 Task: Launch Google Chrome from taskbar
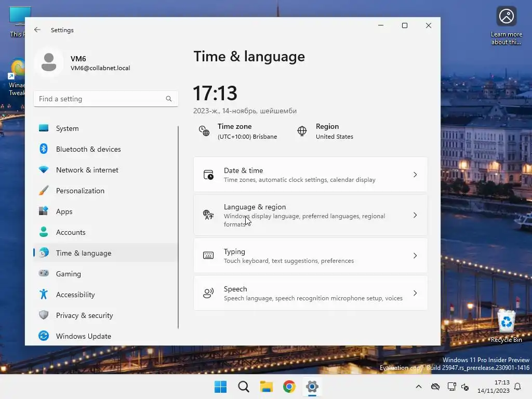(289, 387)
